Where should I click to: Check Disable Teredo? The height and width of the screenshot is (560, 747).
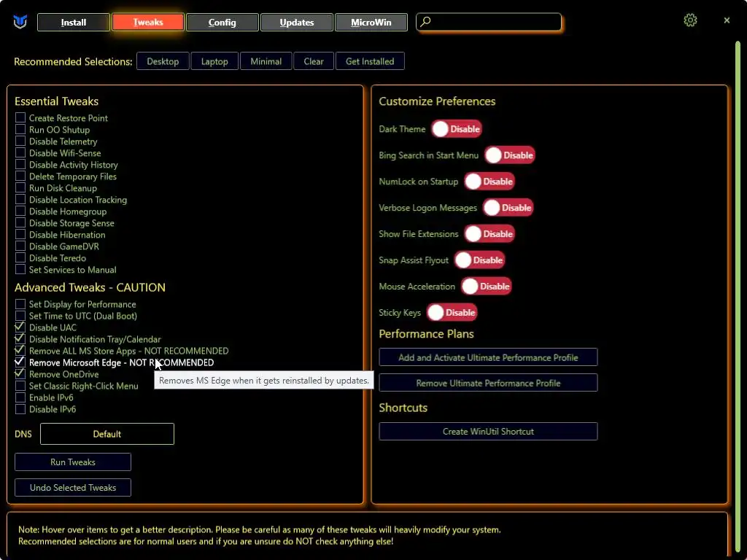(x=20, y=257)
